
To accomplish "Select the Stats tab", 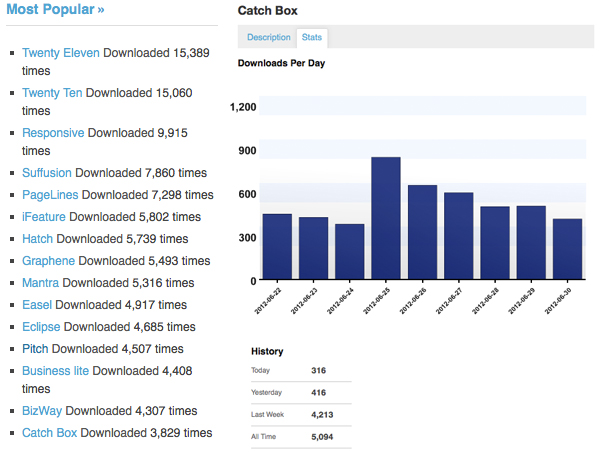I will pyautogui.click(x=312, y=37).
